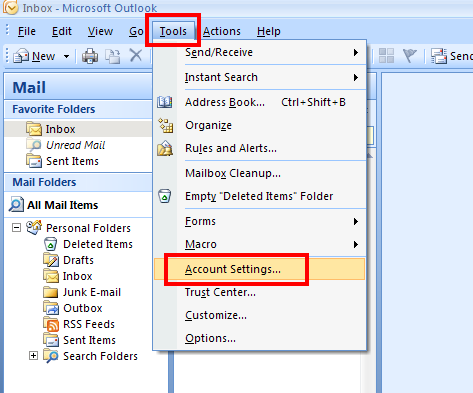Click the Rules and Alerts icon
The height and width of the screenshot is (393, 473).
165,148
